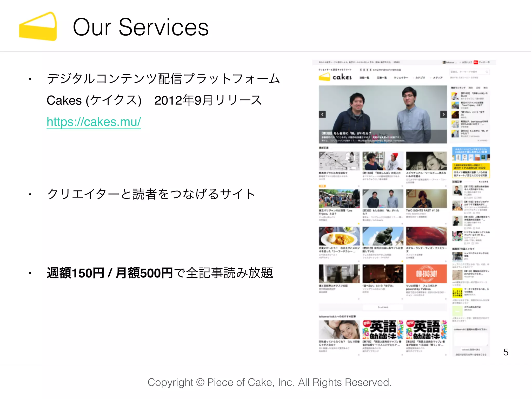
Task: Show previous carousel slide with left arrow
Action: coord(322,114)
